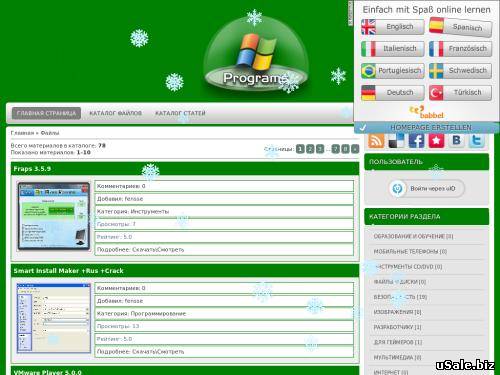Click the black and white squares icon

click(x=396, y=140)
